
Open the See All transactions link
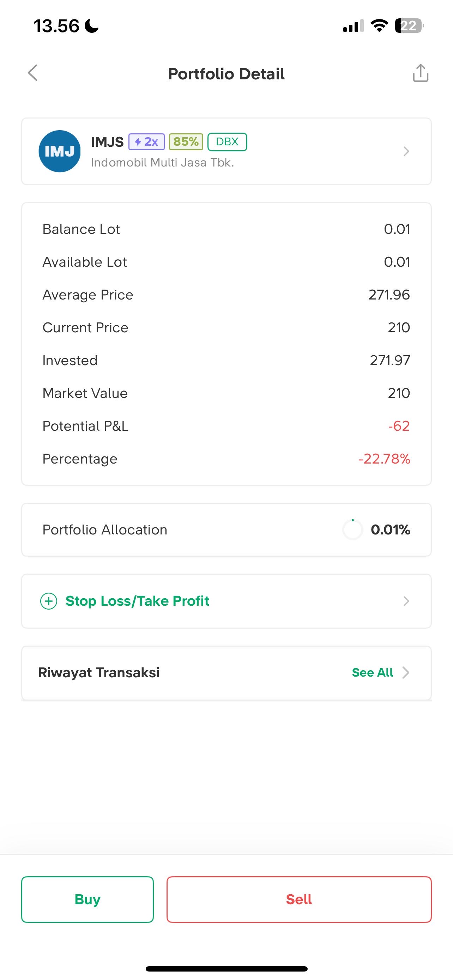click(x=372, y=673)
